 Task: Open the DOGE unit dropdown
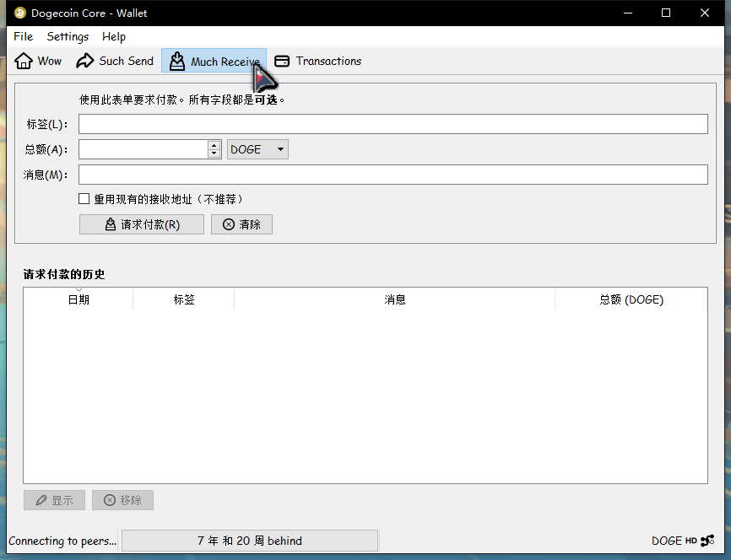tap(257, 149)
